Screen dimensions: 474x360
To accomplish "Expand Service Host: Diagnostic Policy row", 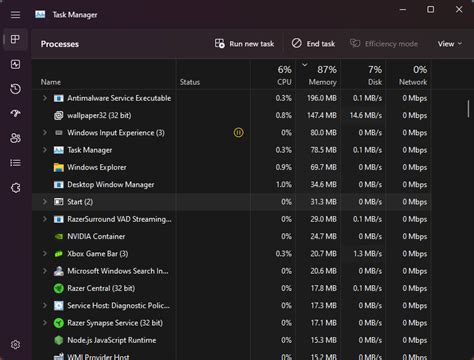I will 44,305.
